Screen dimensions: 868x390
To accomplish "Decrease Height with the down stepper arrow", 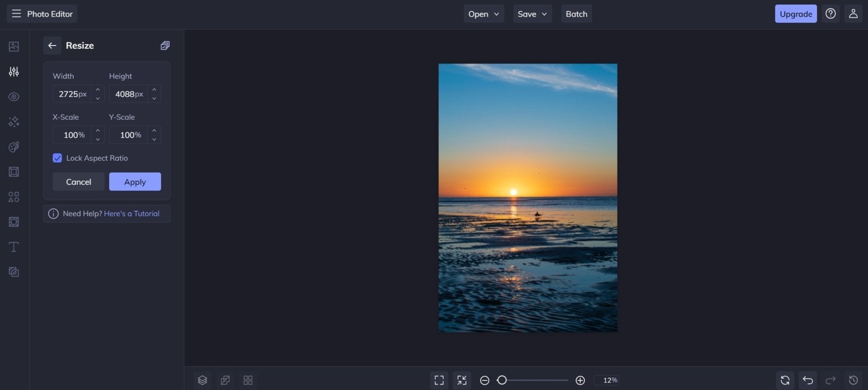I will click(x=154, y=98).
